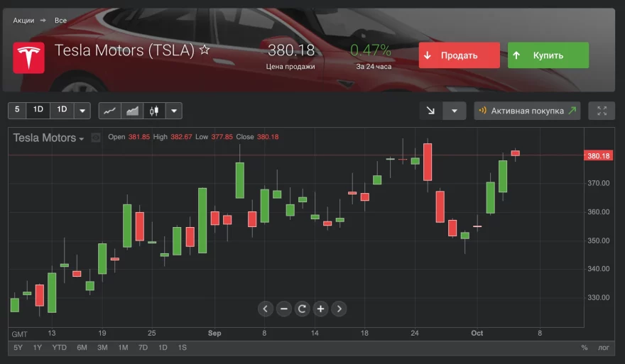625x364 pixels.
Task: Toggle percent scale mode
Action: pyautogui.click(x=585, y=348)
